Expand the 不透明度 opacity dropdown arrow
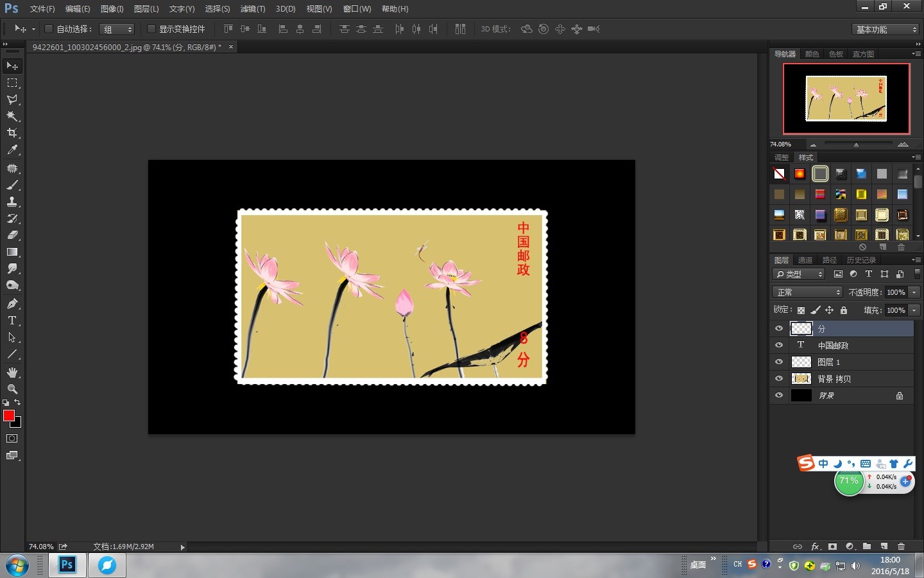The width and height of the screenshot is (924, 578). [x=914, y=292]
